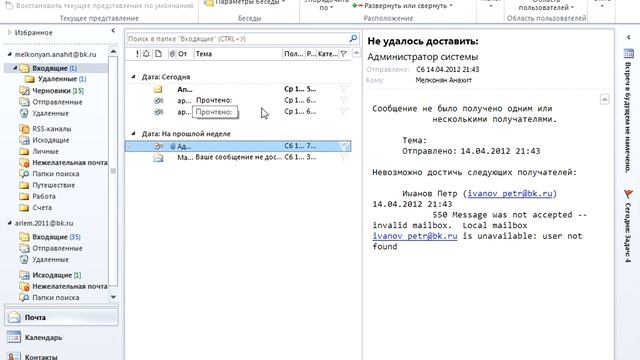The width and height of the screenshot is (640, 360).
Task: Click read-receipt icon on first Прочтено message
Action: click(x=158, y=100)
